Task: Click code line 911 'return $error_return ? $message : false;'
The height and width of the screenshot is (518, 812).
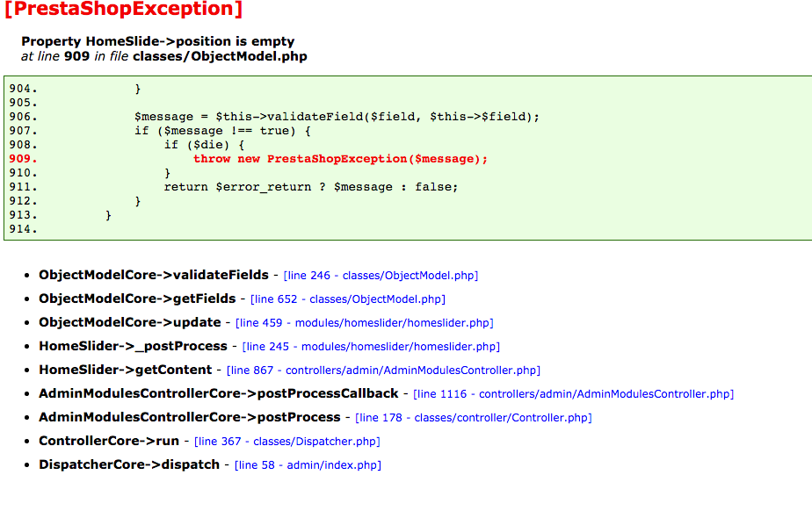Action: tap(311, 187)
